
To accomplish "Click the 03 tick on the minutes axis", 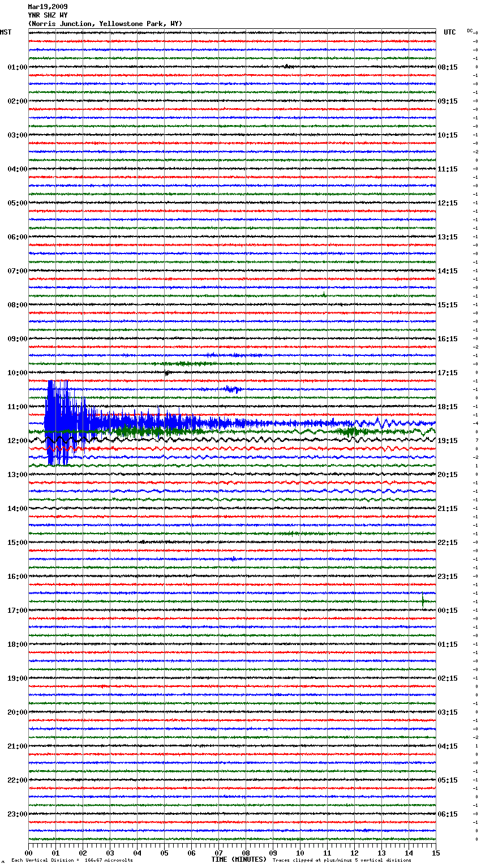I will click(x=110, y=853).
